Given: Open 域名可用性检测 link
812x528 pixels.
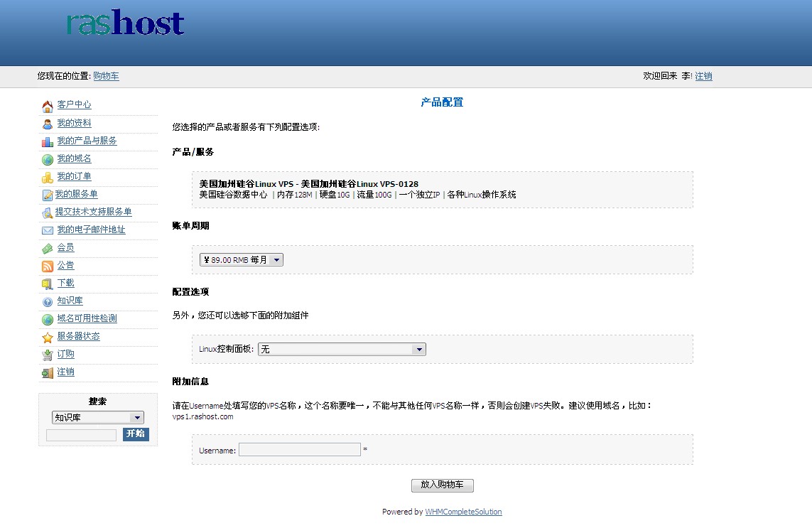Looking at the screenshot, I should 87,318.
